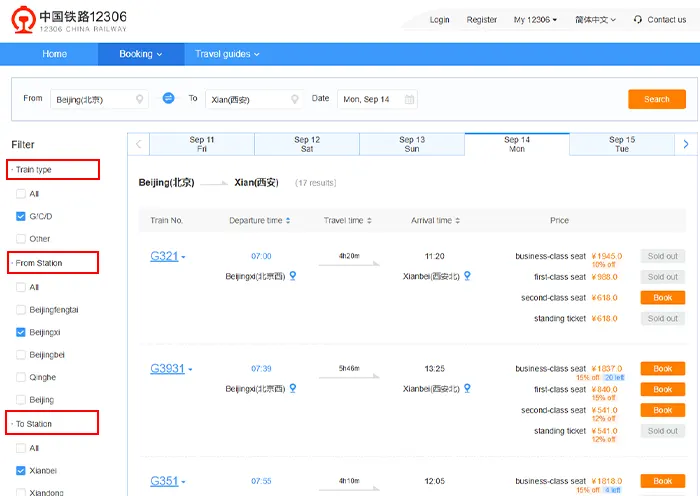Uncheck the G/C/D train type
Screen dimensions: 700x496
pos(21,217)
